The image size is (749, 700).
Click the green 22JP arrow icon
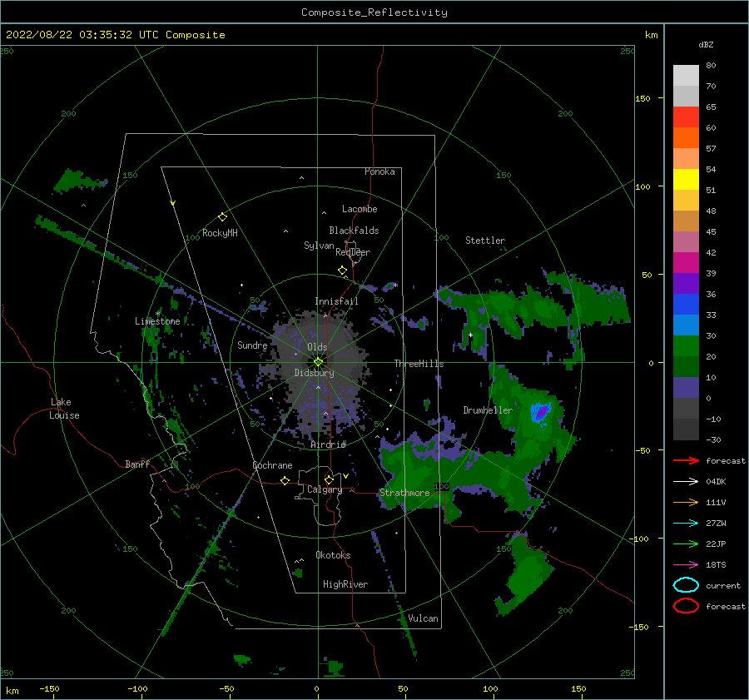point(686,544)
